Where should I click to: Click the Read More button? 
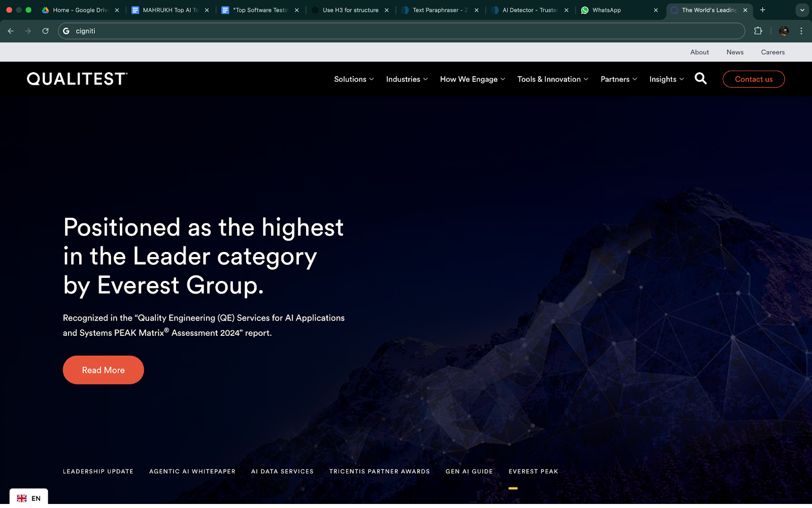[x=104, y=370]
